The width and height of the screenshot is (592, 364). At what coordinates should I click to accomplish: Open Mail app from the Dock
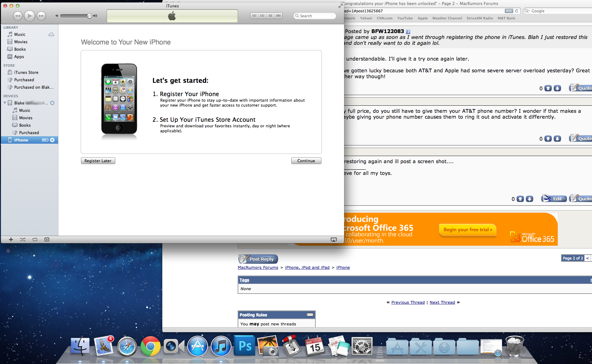tap(104, 346)
